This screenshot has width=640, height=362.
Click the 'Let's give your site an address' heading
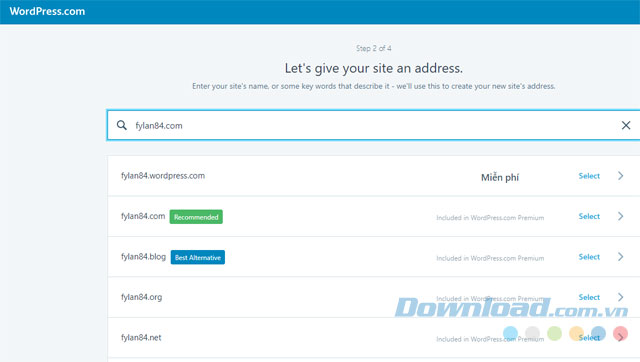point(373,68)
